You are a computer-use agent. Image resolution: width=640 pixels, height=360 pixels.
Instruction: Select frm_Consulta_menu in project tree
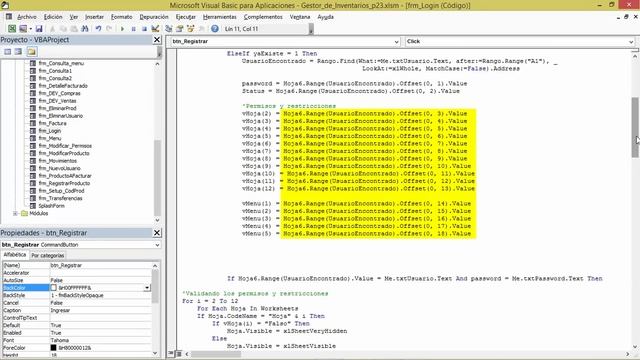(61, 63)
